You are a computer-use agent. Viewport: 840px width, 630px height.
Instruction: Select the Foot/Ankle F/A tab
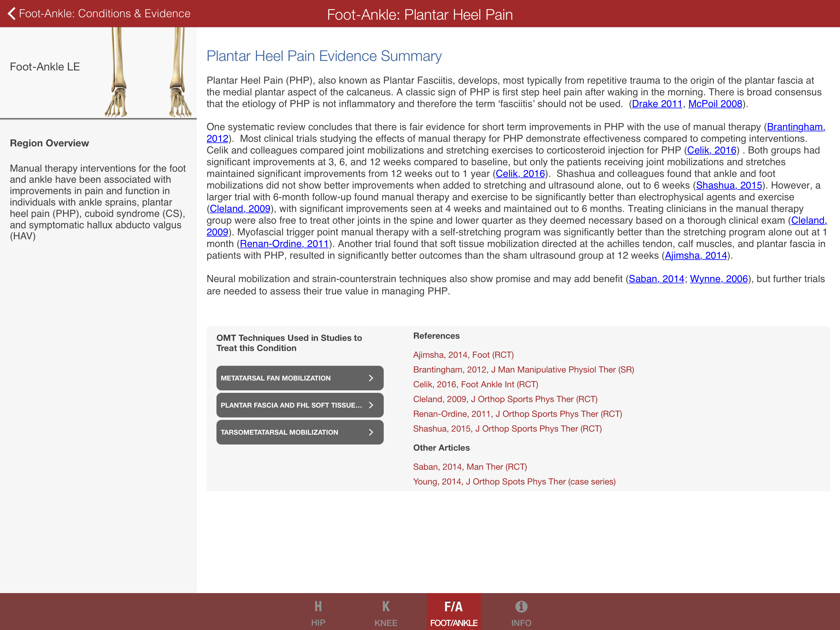(x=454, y=612)
